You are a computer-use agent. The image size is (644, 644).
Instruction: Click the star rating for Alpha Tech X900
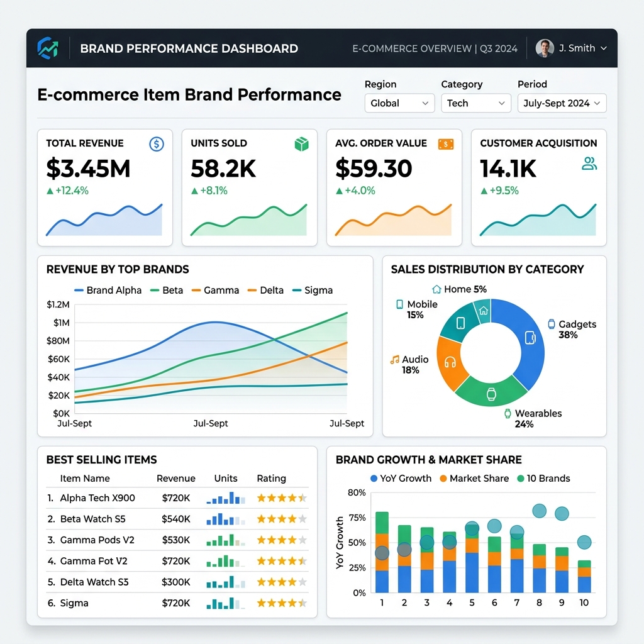coord(282,498)
